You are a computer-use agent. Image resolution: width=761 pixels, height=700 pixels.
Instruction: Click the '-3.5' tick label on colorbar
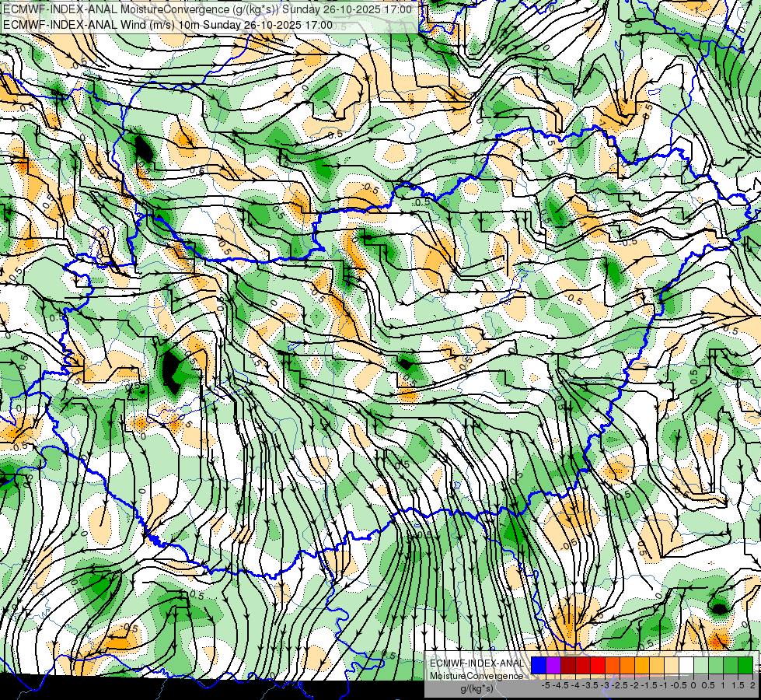tap(590, 685)
